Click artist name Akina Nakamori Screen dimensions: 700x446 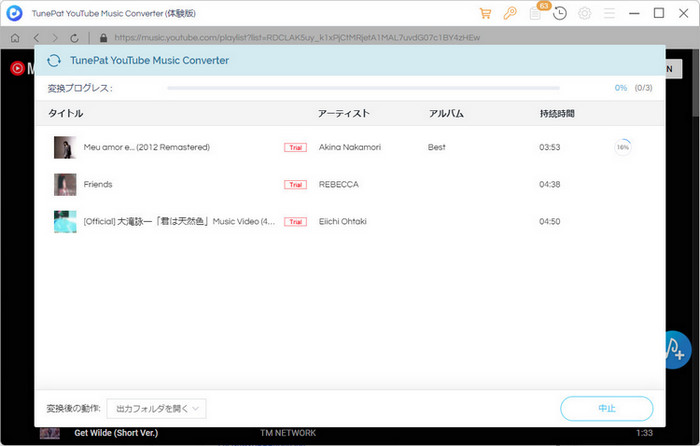(x=350, y=147)
